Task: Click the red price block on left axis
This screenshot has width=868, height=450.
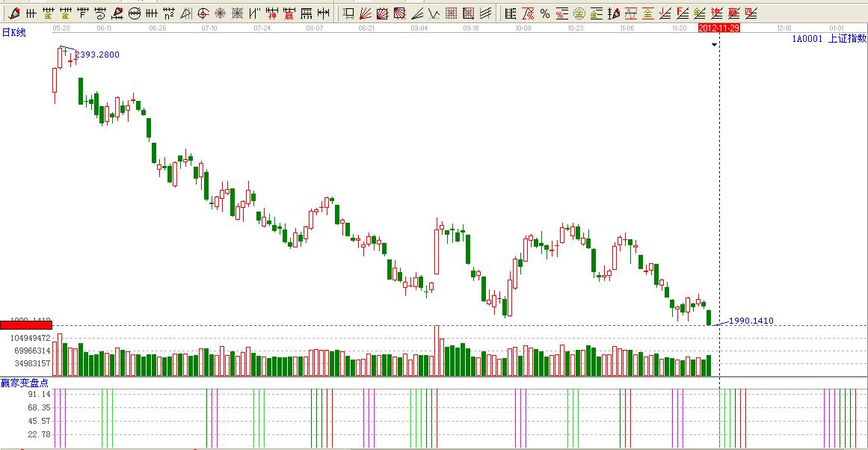Action: 25,324
